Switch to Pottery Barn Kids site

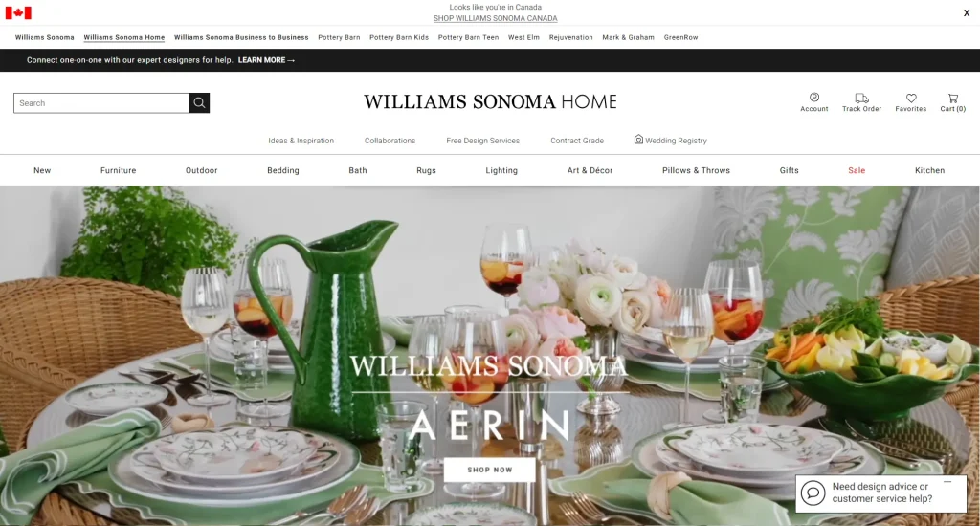(x=399, y=37)
